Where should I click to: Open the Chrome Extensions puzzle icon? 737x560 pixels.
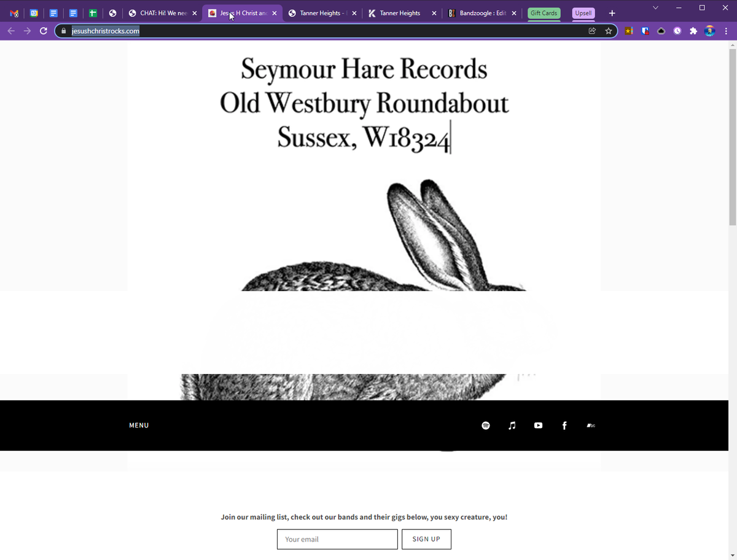click(x=693, y=31)
